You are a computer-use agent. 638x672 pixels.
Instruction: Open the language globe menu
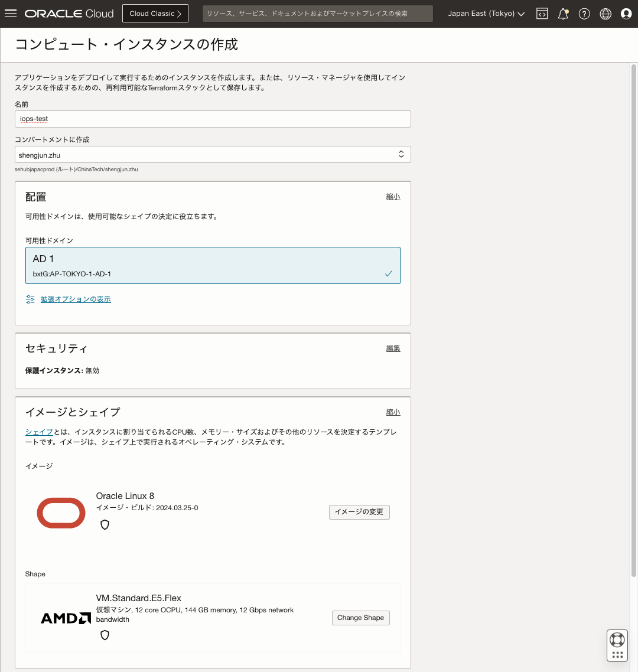606,14
